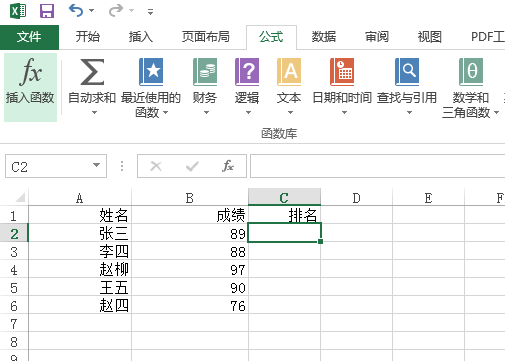505x361 pixels.
Task: Open the 文本 functions icon
Action: [289, 72]
